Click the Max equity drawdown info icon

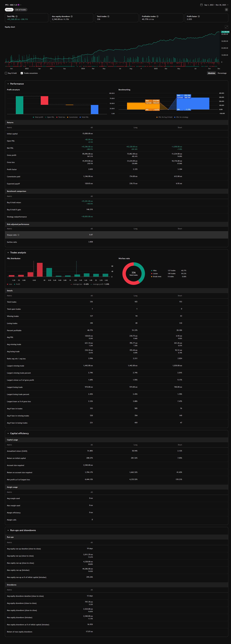click(x=72, y=17)
